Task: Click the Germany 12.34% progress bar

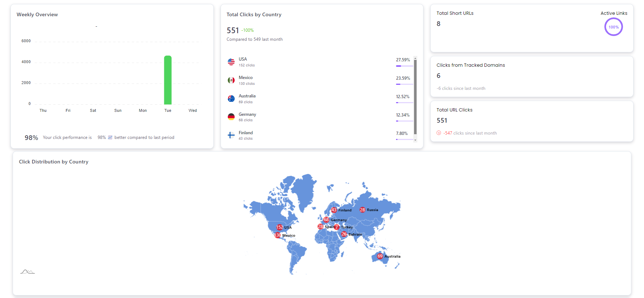Action: [404, 121]
